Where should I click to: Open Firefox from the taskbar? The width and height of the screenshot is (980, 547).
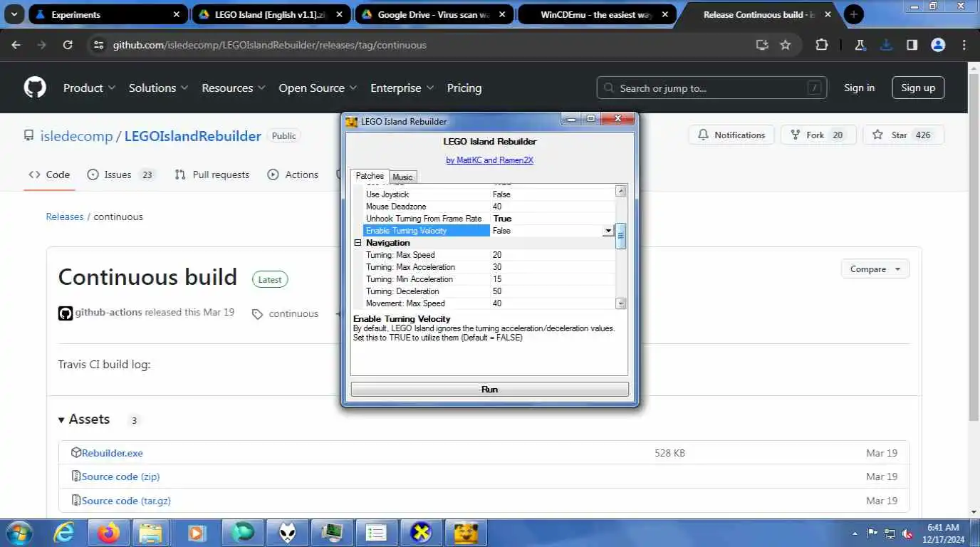click(108, 533)
